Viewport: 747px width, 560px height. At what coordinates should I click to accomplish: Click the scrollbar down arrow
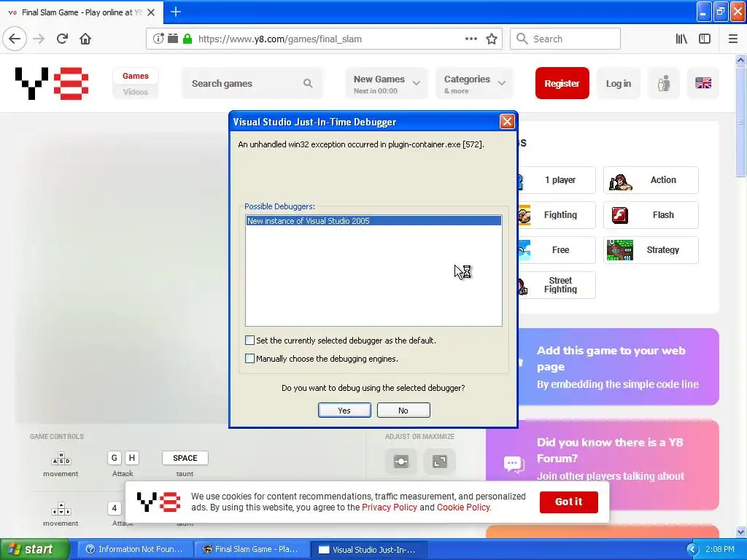point(740,532)
